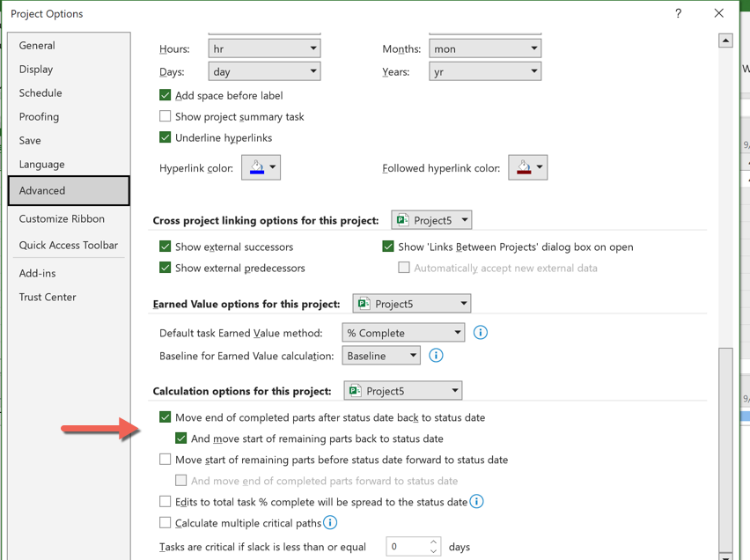Screen dimensions: 750x560
Task: Open Baseline for Earned Value calculation dropdown
Action: point(381,356)
